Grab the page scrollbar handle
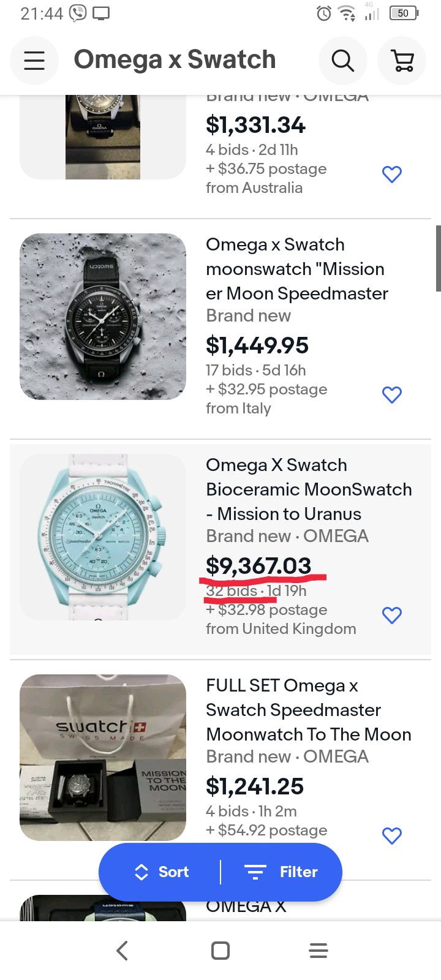 438,258
